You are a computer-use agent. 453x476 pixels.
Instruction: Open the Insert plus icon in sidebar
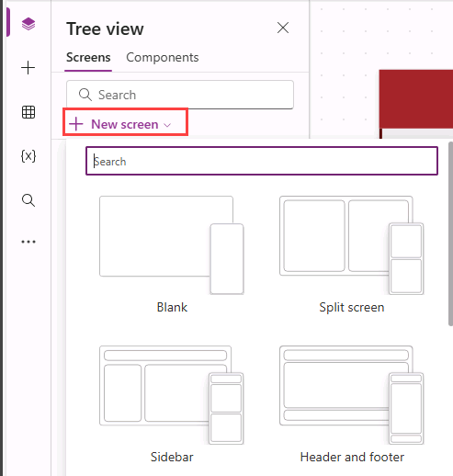28,68
